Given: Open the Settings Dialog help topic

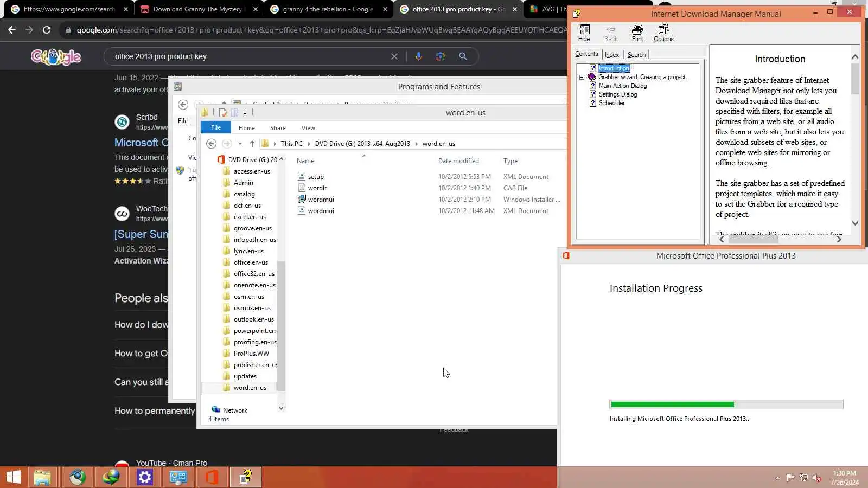Looking at the screenshot, I should [618, 94].
